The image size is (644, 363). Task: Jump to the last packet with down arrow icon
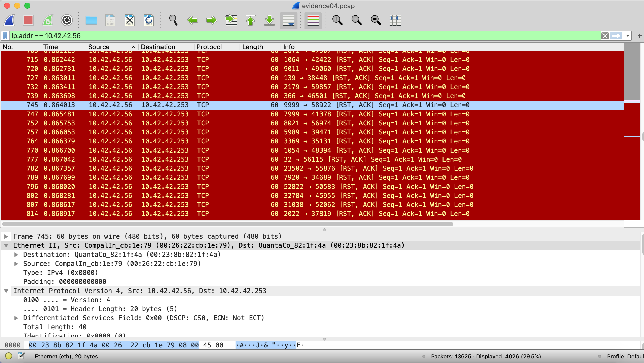click(269, 20)
